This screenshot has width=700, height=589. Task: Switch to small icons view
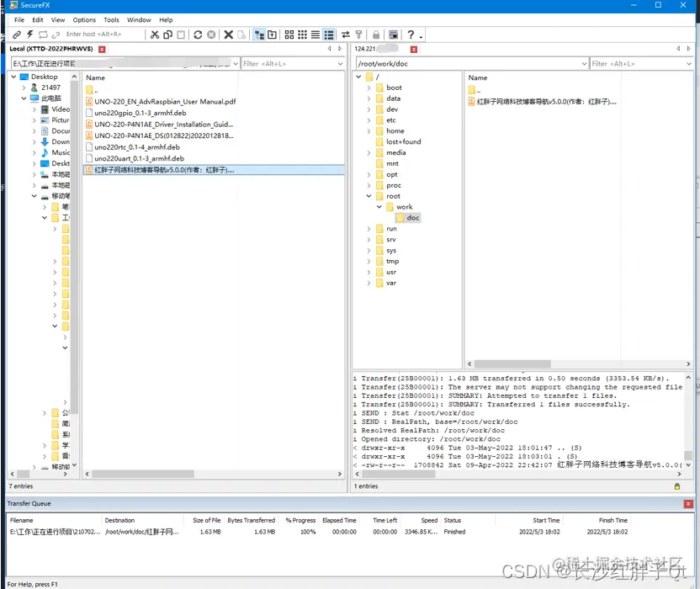point(302,34)
